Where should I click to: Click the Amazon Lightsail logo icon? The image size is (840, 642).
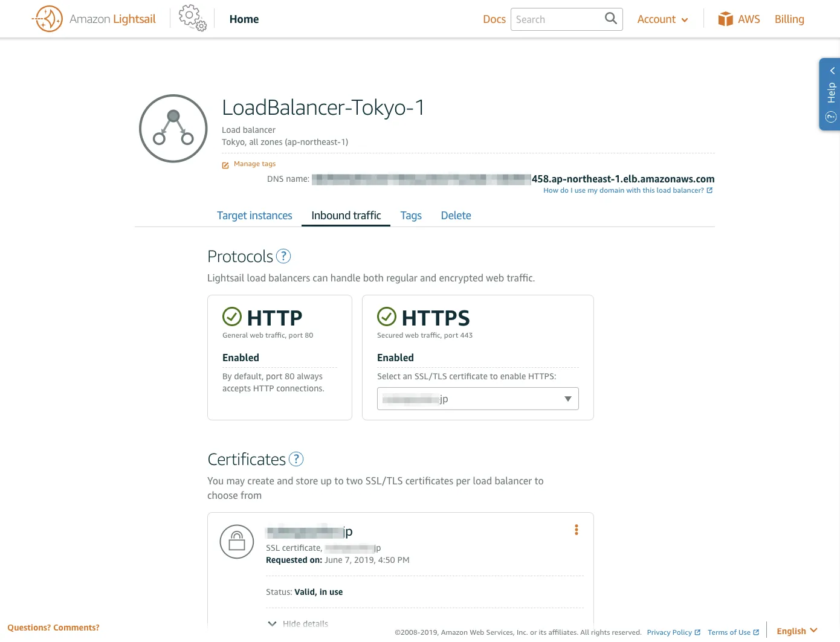[x=48, y=19]
